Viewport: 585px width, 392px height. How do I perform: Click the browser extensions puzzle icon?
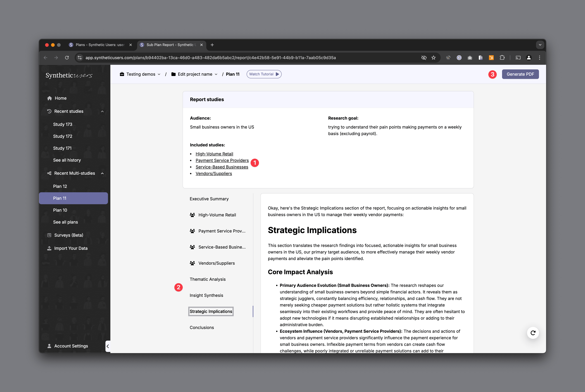point(502,58)
